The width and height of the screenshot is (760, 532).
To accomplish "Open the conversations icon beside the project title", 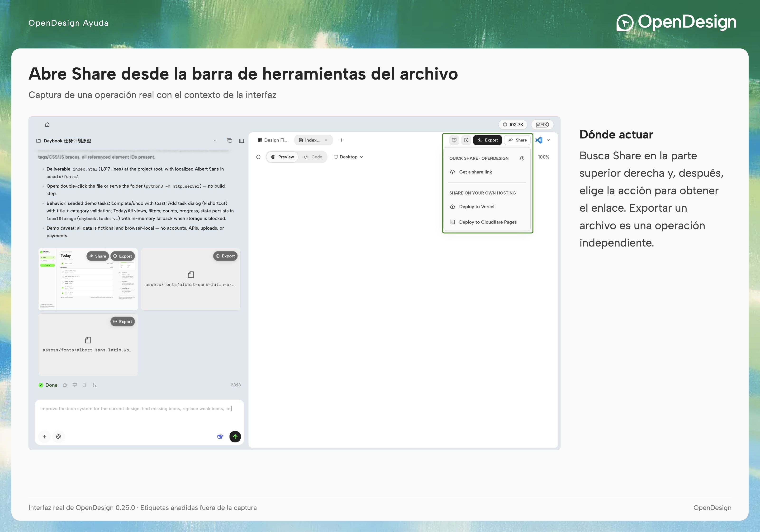I will [229, 141].
